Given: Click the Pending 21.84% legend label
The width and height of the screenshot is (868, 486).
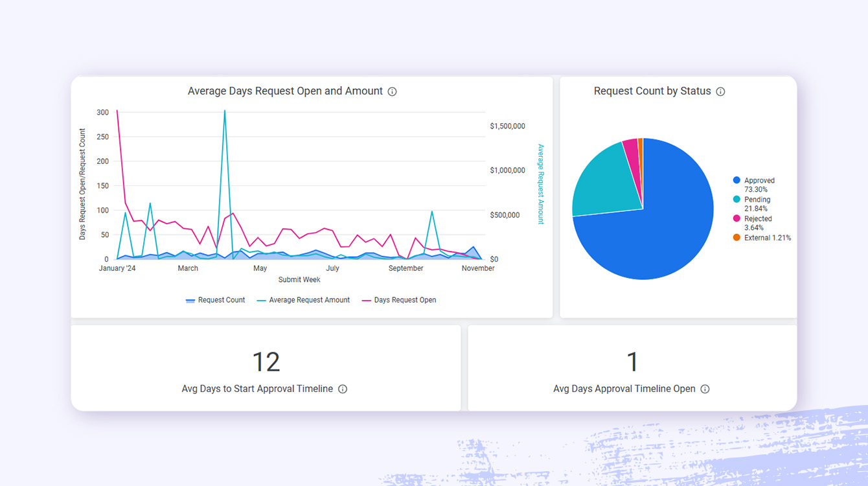Looking at the screenshot, I should point(757,204).
